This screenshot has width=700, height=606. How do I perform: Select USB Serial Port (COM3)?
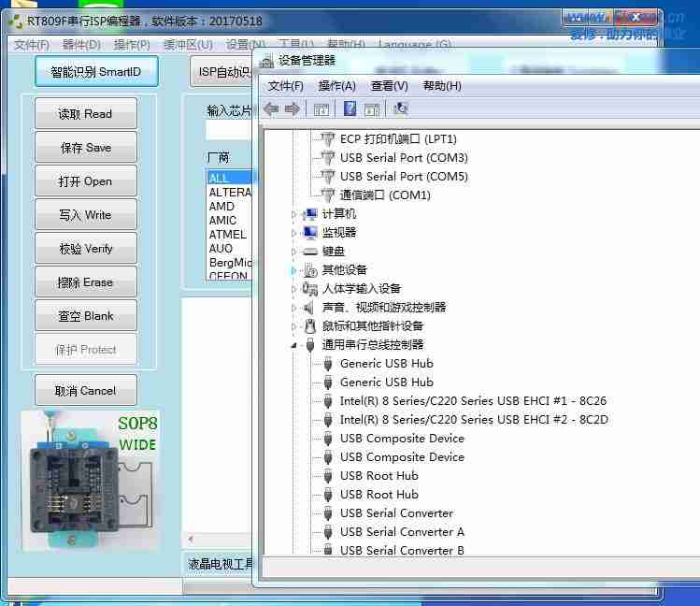pos(404,158)
